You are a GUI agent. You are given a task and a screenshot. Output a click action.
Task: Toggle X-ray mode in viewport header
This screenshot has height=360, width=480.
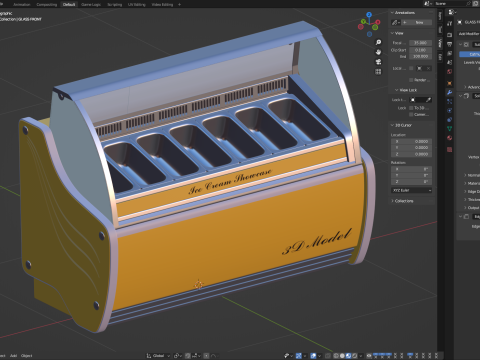click(328, 356)
